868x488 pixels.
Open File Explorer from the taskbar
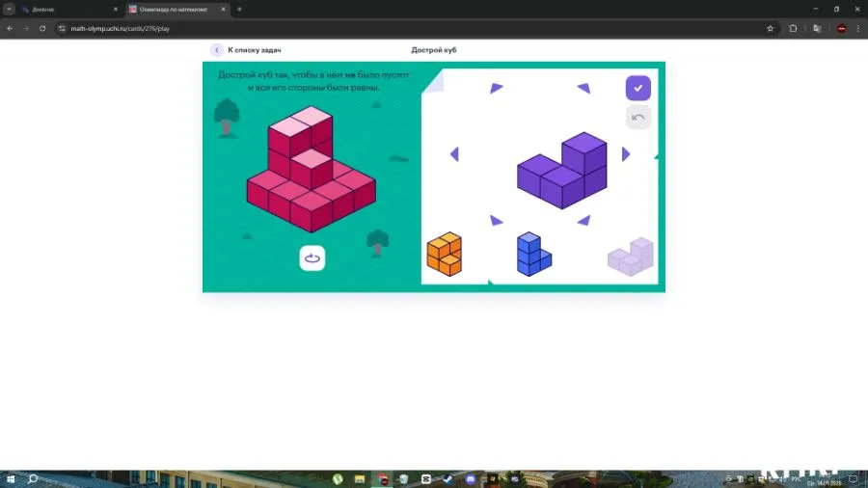[360, 479]
